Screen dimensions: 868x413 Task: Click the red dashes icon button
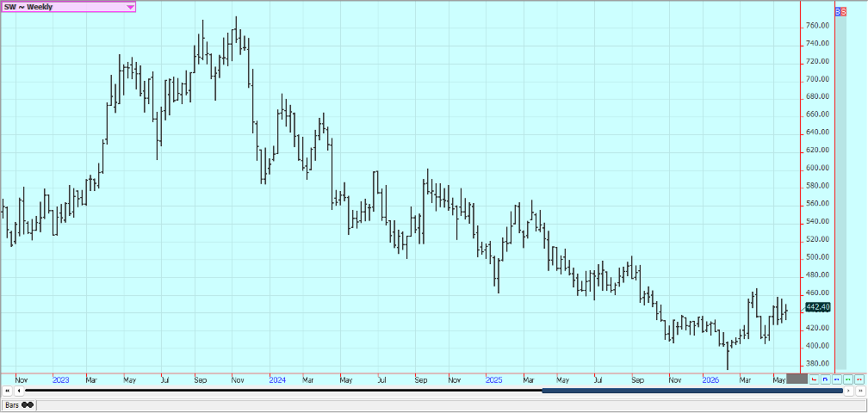click(x=859, y=379)
